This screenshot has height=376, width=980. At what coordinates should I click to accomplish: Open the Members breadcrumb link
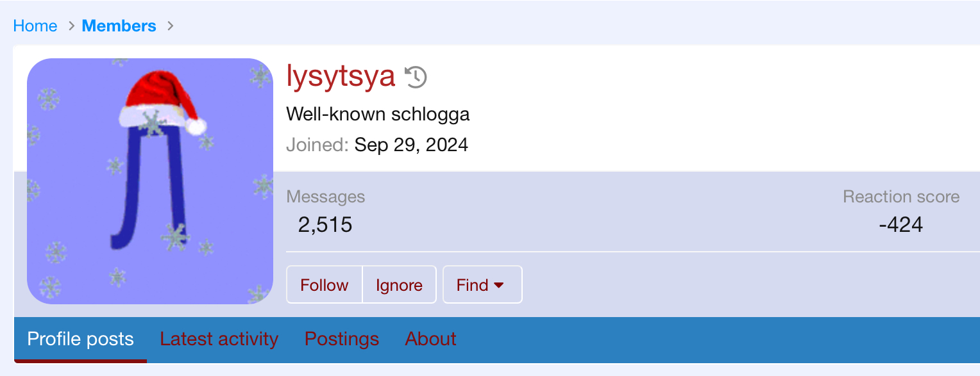click(119, 26)
